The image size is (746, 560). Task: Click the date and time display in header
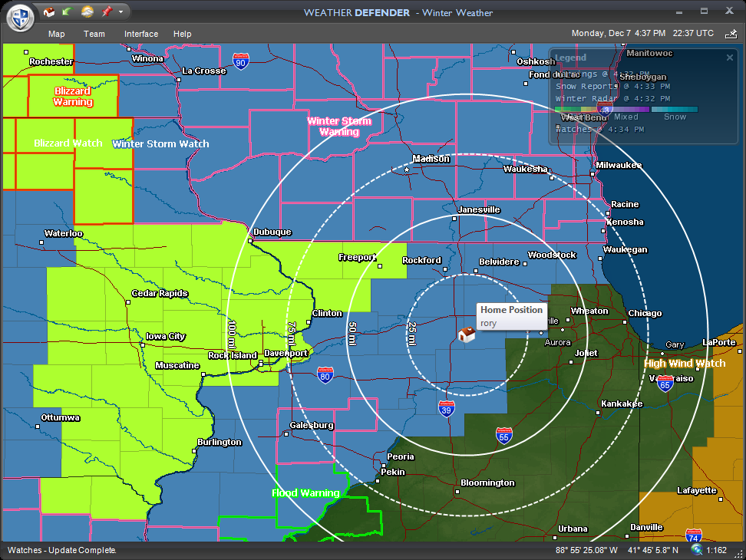618,33
